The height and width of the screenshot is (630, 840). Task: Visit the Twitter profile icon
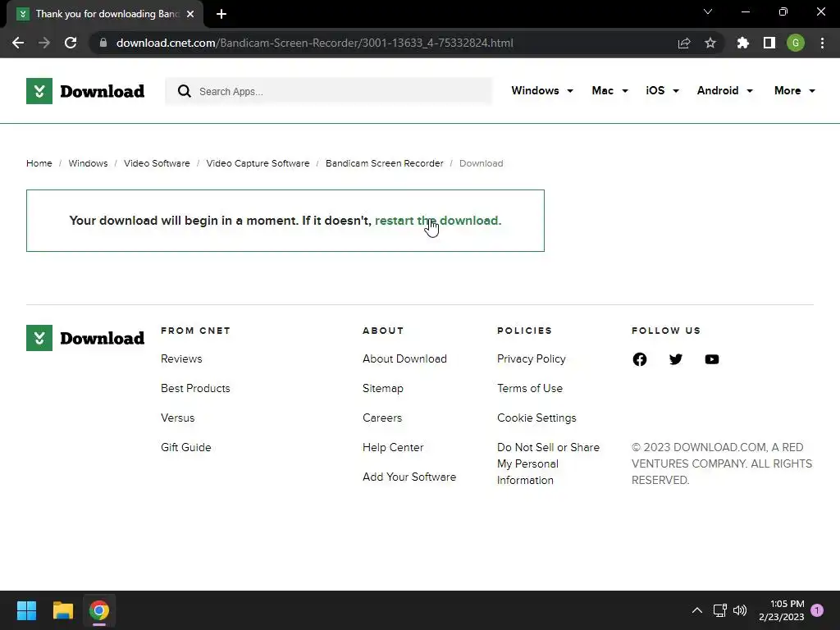(676, 359)
